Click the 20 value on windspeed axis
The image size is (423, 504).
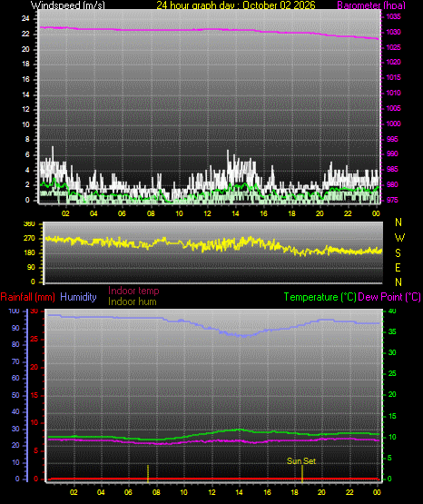(25, 49)
